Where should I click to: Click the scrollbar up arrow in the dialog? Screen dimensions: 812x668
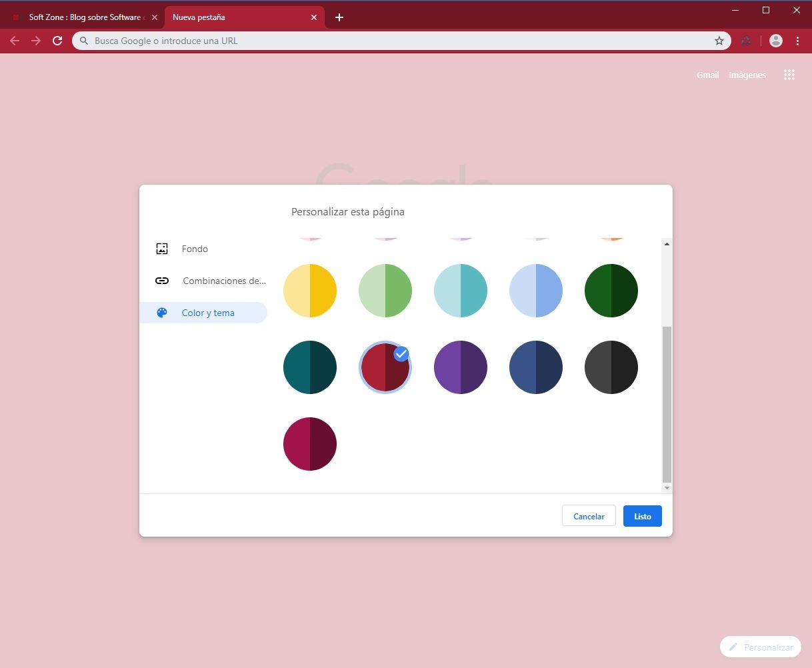click(x=667, y=244)
